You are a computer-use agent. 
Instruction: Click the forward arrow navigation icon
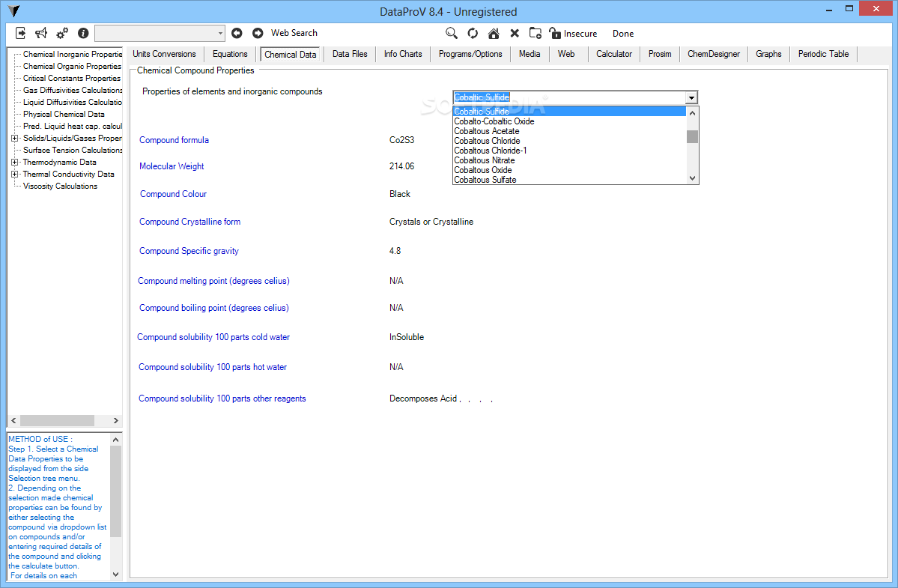pos(258,33)
